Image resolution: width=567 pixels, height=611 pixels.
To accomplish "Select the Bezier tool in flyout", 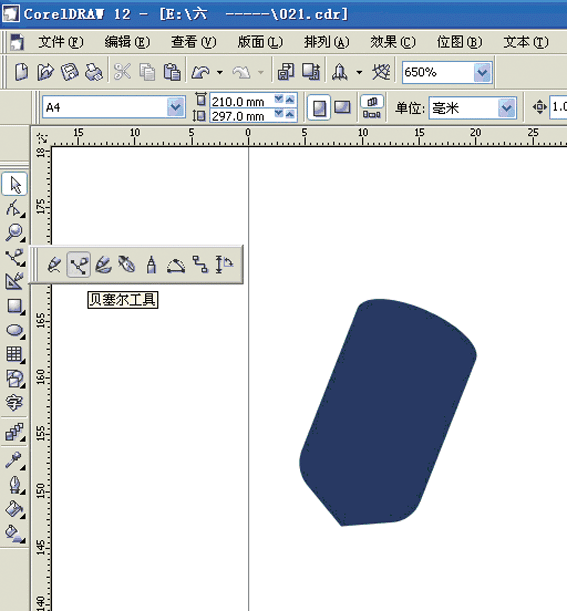I will coord(79,265).
